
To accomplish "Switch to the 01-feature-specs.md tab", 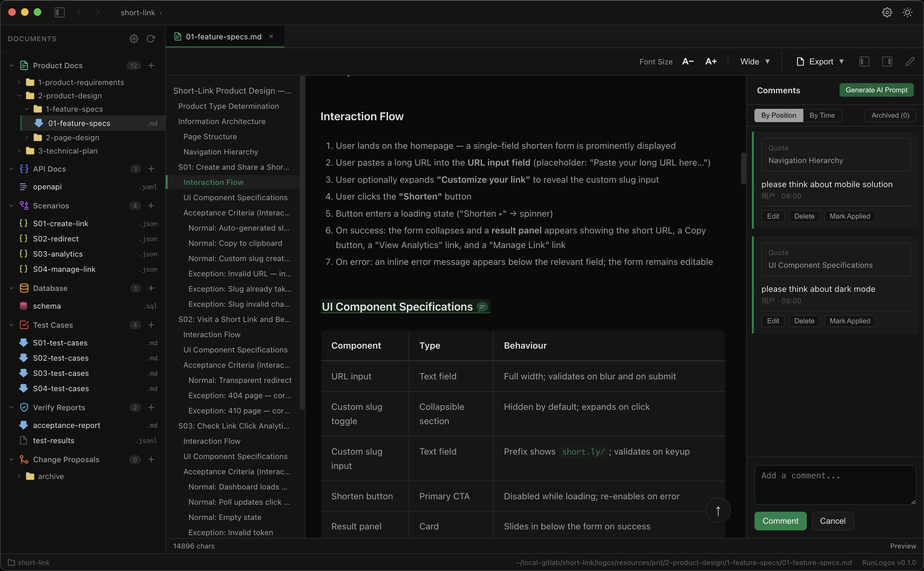I will coord(223,36).
